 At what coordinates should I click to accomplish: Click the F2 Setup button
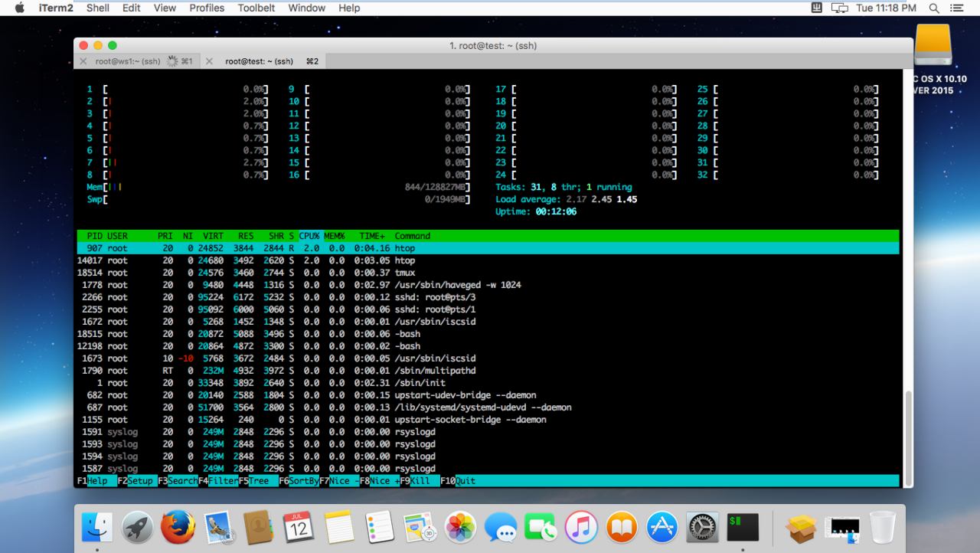click(136, 481)
